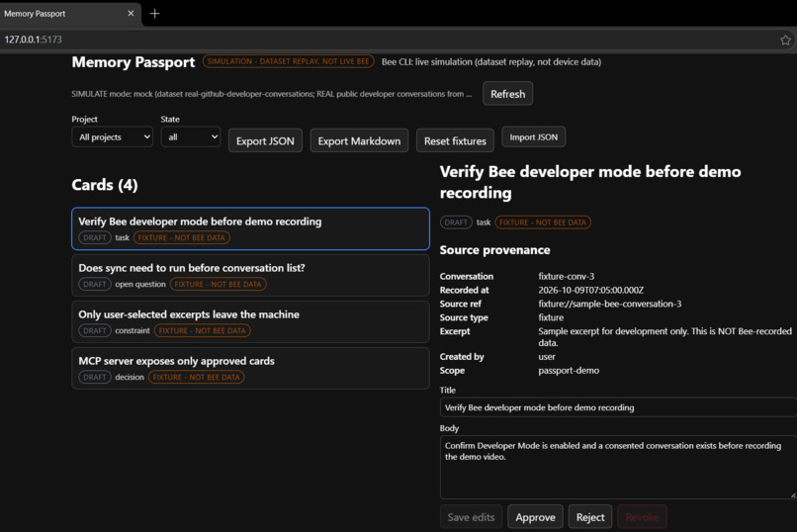The image size is (797, 532).
Task: Click FIXTURE - NOT BEE DATA badge in detail panel
Action: point(543,222)
